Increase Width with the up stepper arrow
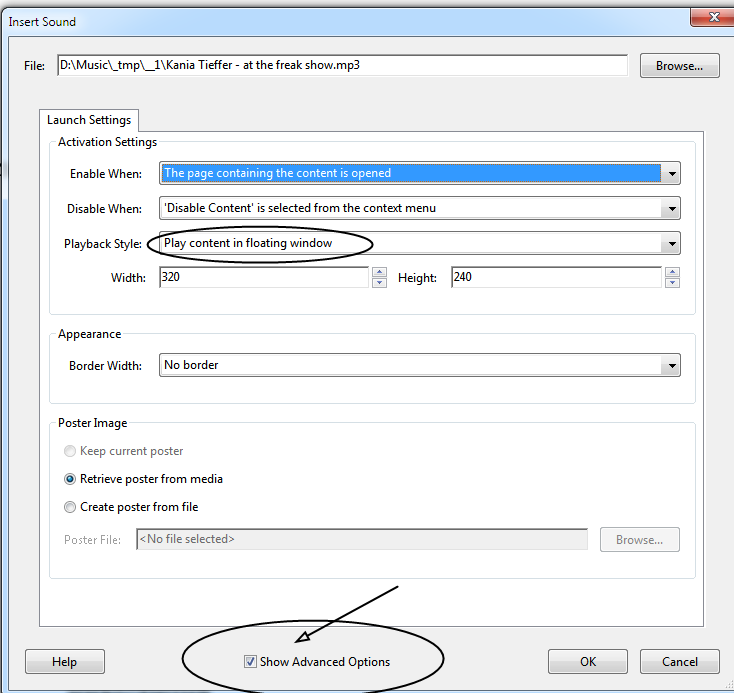Viewport: 734px width, 693px height. (379, 272)
